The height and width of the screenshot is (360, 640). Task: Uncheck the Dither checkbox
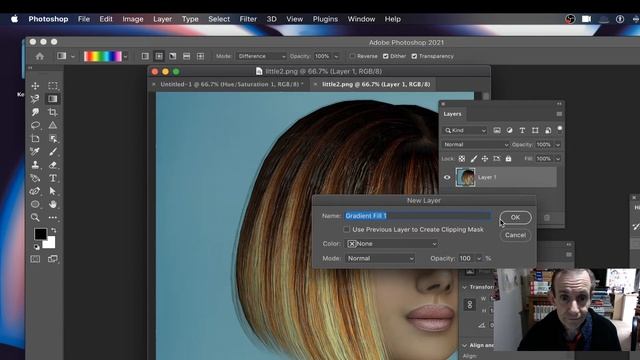tap(385, 56)
